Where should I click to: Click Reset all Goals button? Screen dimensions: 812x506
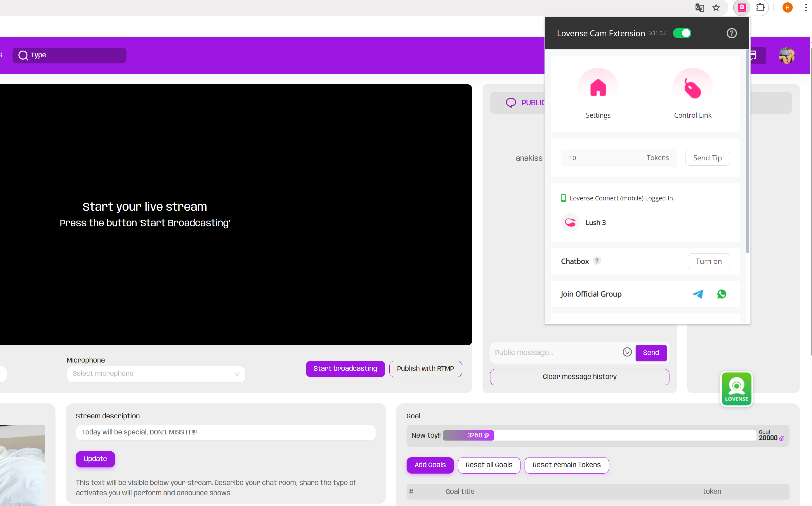click(488, 465)
